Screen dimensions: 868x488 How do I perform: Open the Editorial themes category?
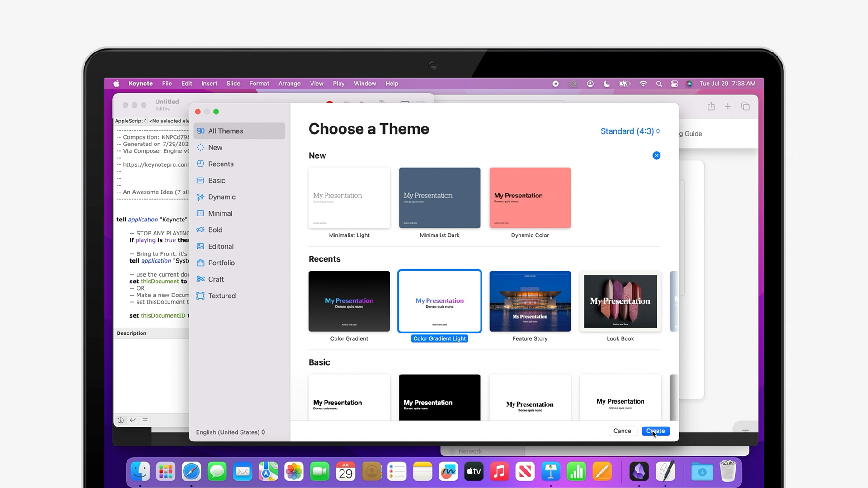(x=220, y=246)
